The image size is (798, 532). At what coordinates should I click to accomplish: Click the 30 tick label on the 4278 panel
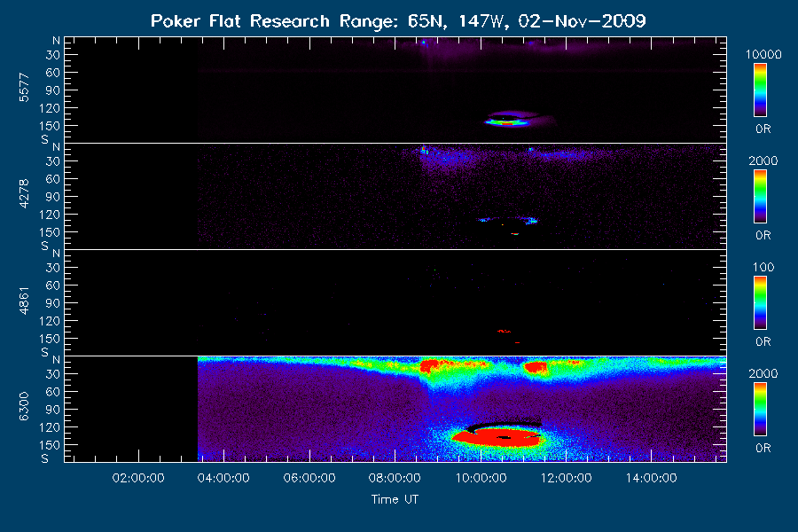[x=53, y=161]
